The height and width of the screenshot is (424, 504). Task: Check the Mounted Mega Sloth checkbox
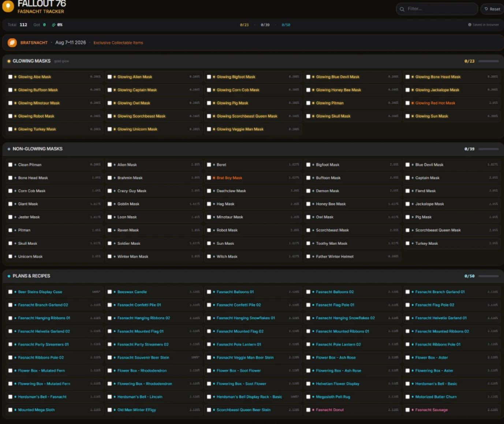point(10,410)
